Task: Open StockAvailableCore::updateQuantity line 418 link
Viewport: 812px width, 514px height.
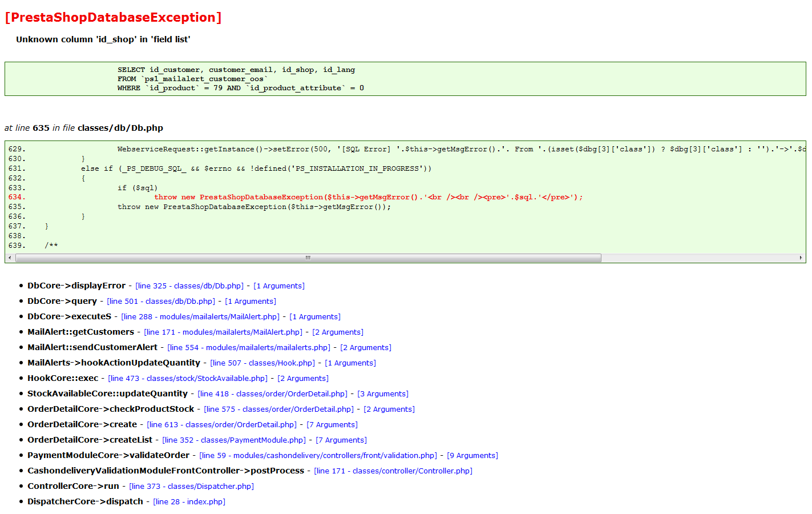Action: 272,394
